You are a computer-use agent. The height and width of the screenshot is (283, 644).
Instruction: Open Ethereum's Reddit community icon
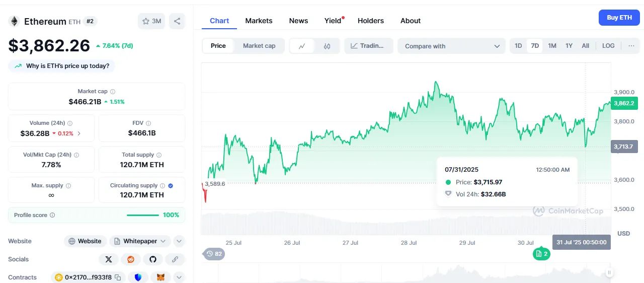click(x=131, y=259)
